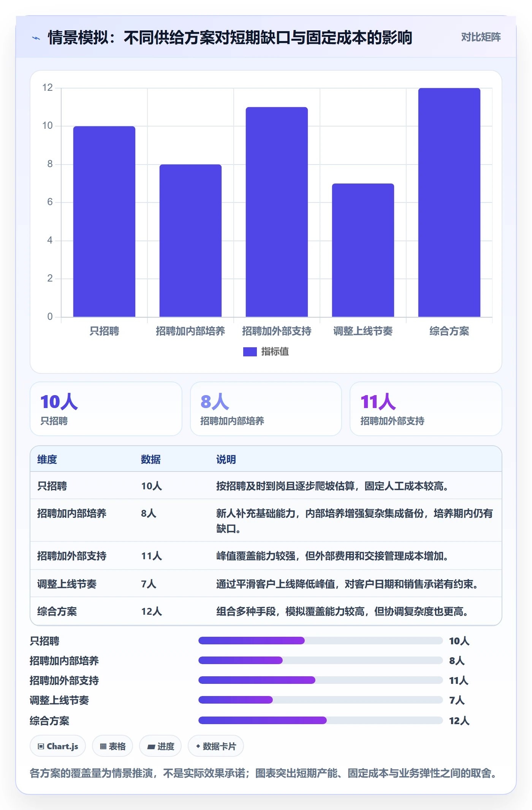The image size is (532, 810).
Task: Select the 8人 招聘加内部培养 data card
Action: click(x=266, y=409)
